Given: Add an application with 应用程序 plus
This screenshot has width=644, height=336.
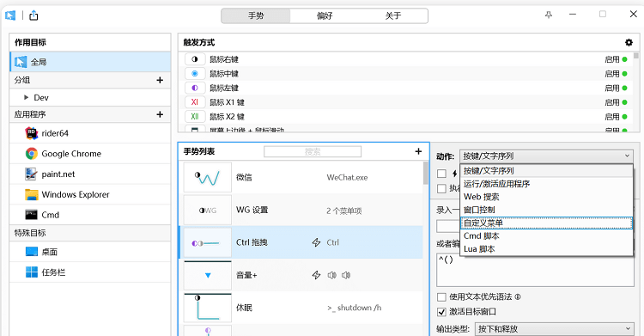Looking at the screenshot, I should tap(160, 114).
